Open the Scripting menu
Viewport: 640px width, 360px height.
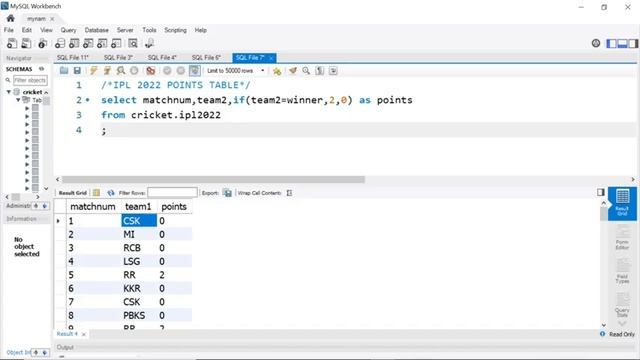coord(175,30)
